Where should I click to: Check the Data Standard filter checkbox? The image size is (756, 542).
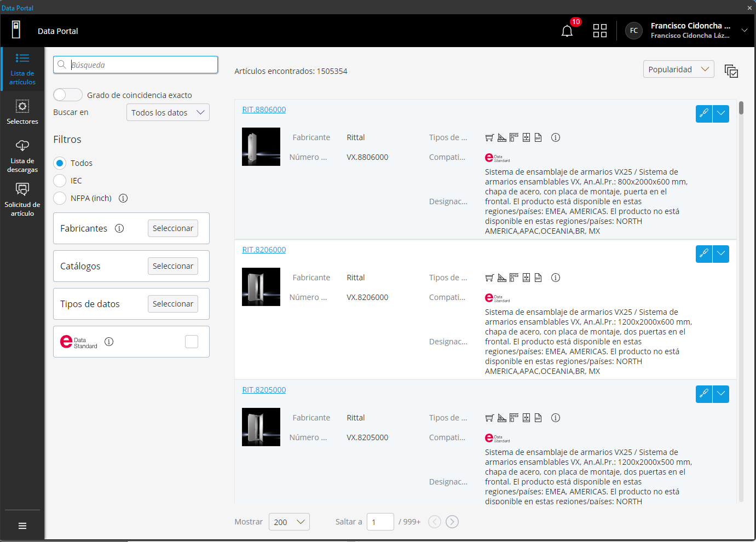click(x=192, y=342)
